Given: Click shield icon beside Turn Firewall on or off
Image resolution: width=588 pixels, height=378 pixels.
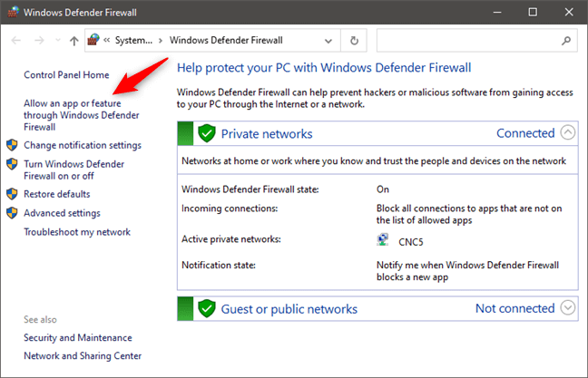Looking at the screenshot, I should pyautogui.click(x=12, y=164).
